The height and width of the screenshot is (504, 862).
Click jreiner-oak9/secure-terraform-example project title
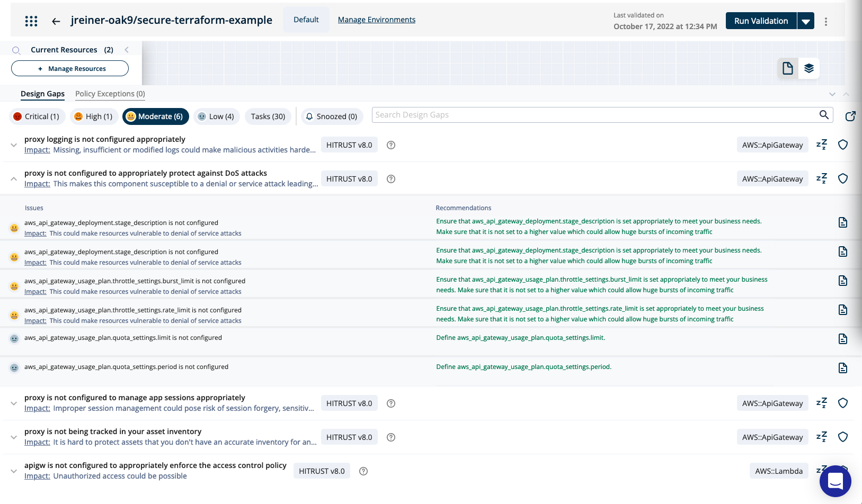[x=172, y=20]
